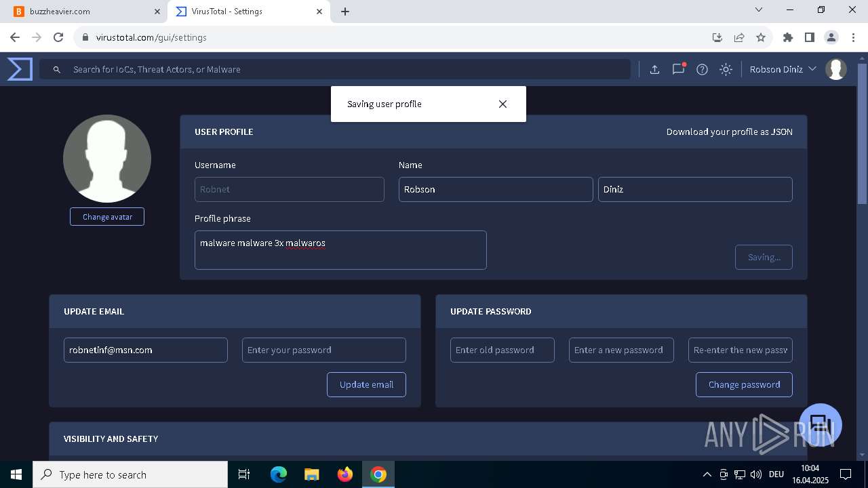Open a new browser tab
The image size is (868, 488).
click(x=345, y=12)
